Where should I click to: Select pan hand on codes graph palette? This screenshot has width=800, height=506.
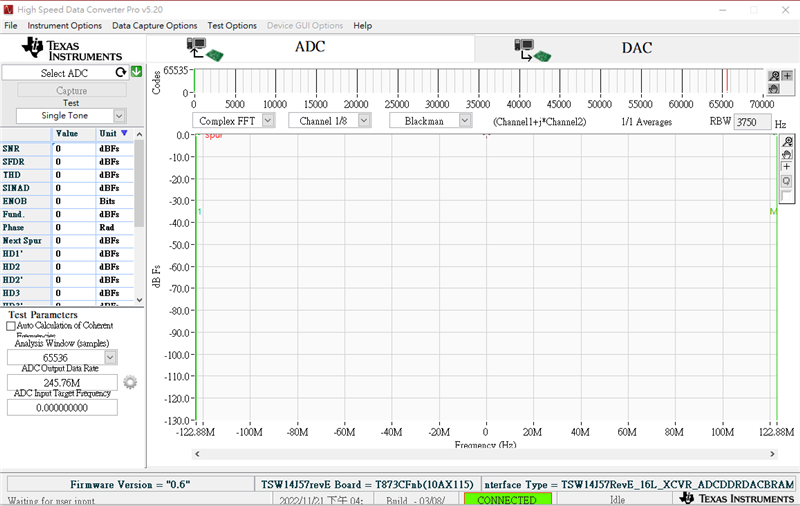[774, 88]
